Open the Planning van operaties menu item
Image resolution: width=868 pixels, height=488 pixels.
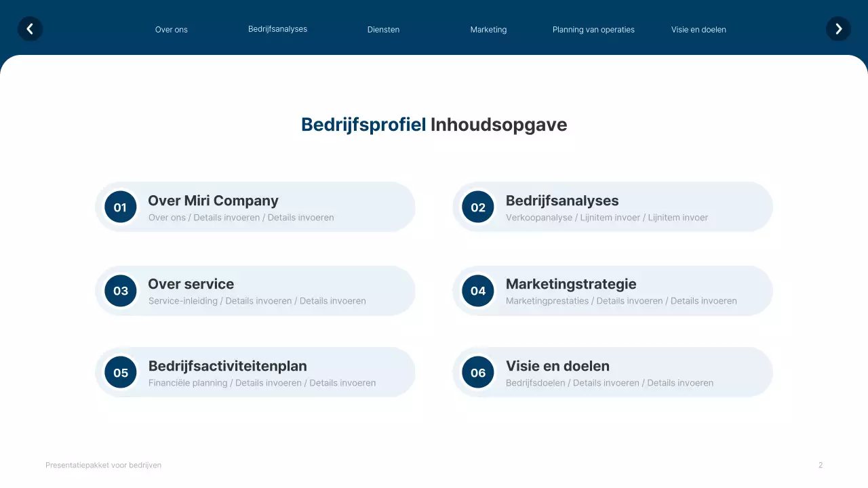[593, 29]
